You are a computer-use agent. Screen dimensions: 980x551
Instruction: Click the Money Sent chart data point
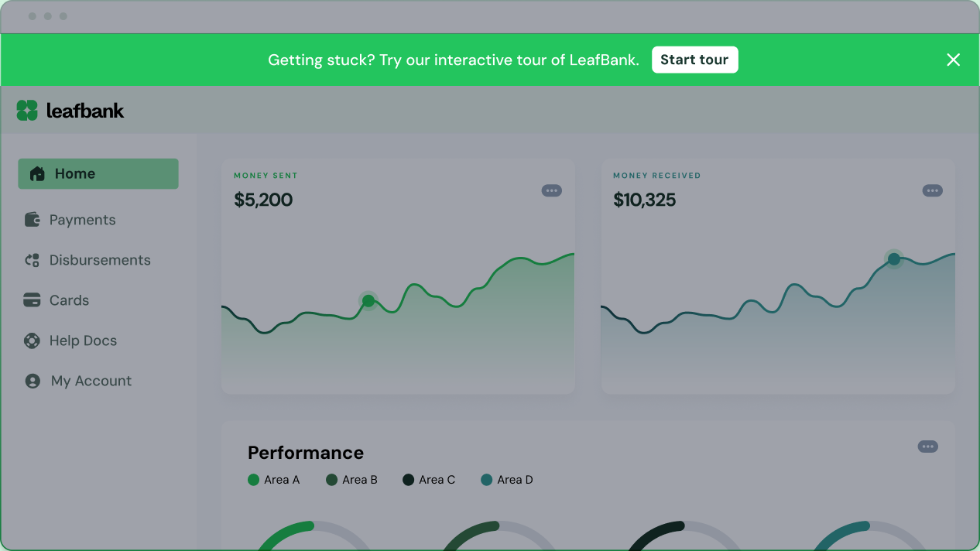point(368,301)
